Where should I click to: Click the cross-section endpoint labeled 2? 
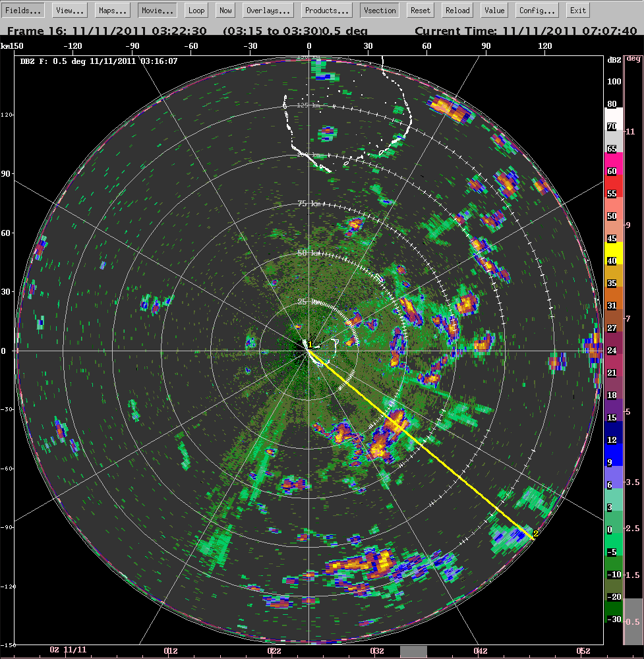533,537
